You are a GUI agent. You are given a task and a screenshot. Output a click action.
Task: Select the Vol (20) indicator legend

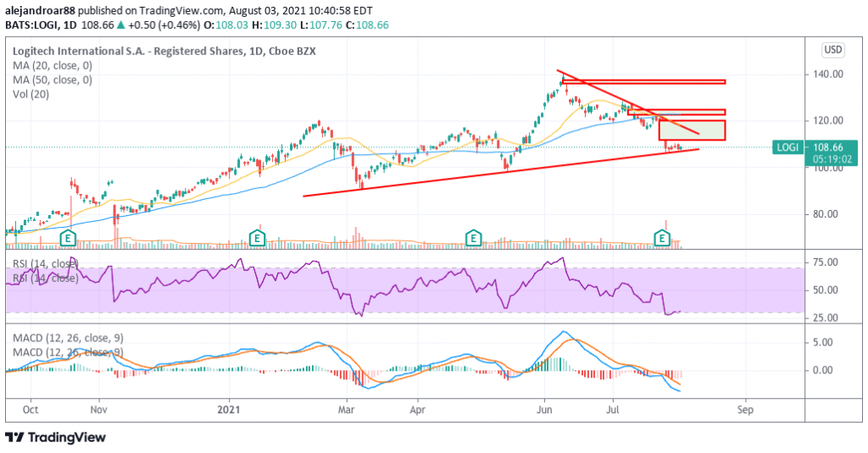pyautogui.click(x=31, y=94)
